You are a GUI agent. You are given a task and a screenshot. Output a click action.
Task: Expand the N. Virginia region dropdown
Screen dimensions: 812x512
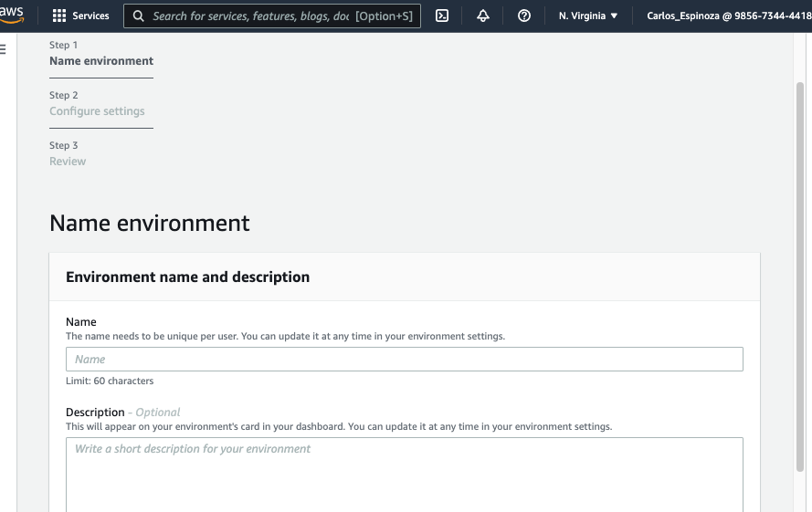coord(588,16)
